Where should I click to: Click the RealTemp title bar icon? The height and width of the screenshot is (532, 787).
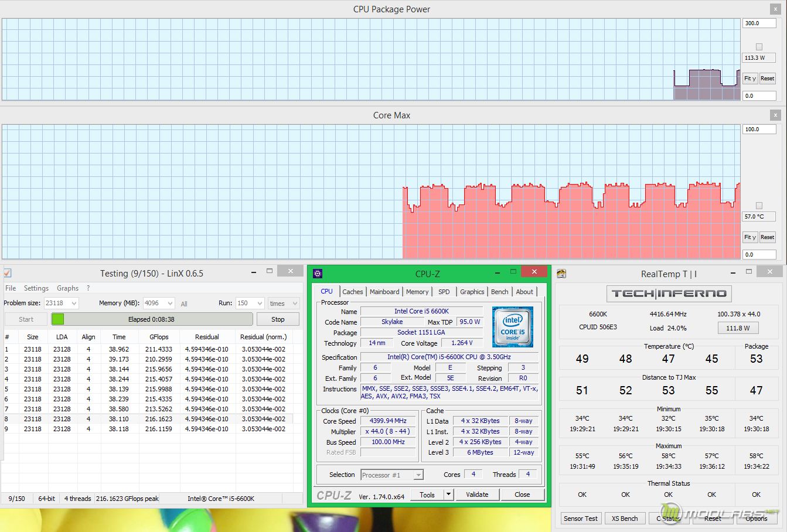(561, 274)
